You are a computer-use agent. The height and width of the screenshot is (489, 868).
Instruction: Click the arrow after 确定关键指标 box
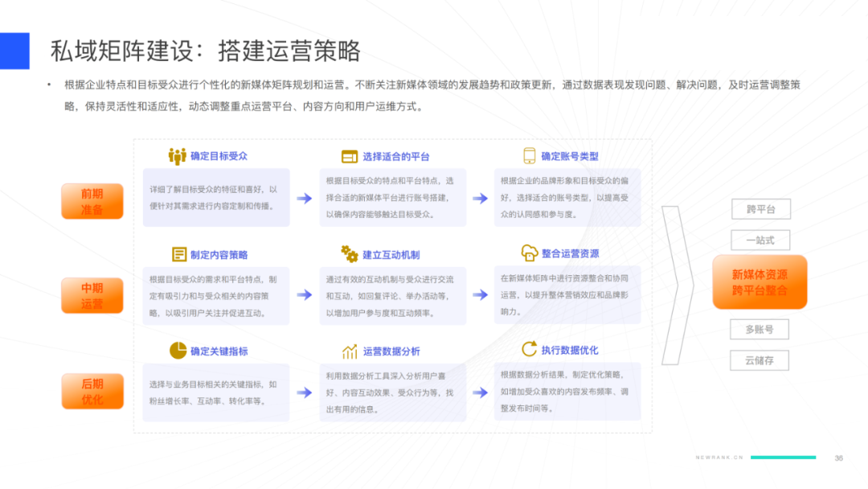click(305, 392)
